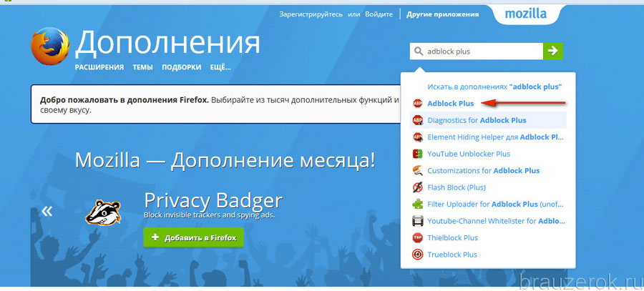
Task: Click the Privacy Badger title
Action: pyautogui.click(x=213, y=201)
